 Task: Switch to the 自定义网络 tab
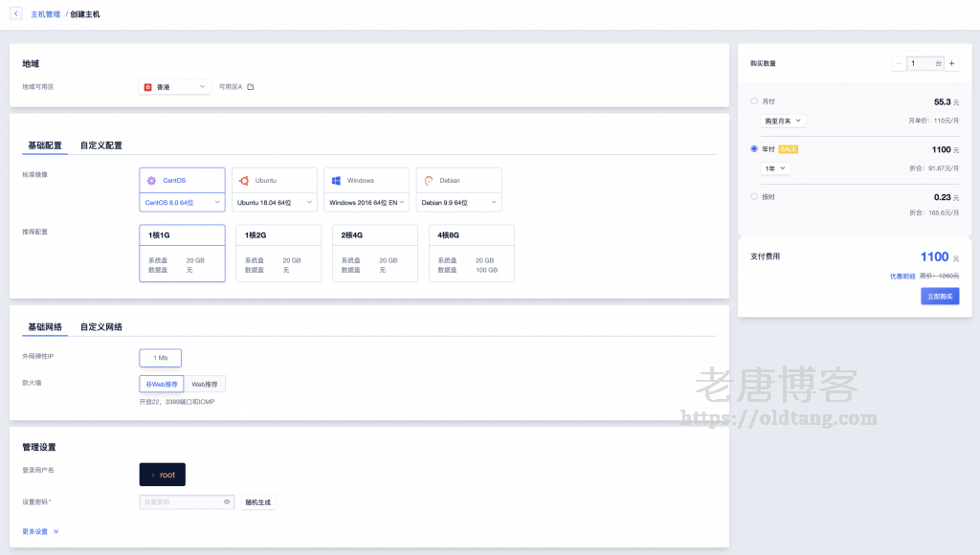tap(100, 327)
